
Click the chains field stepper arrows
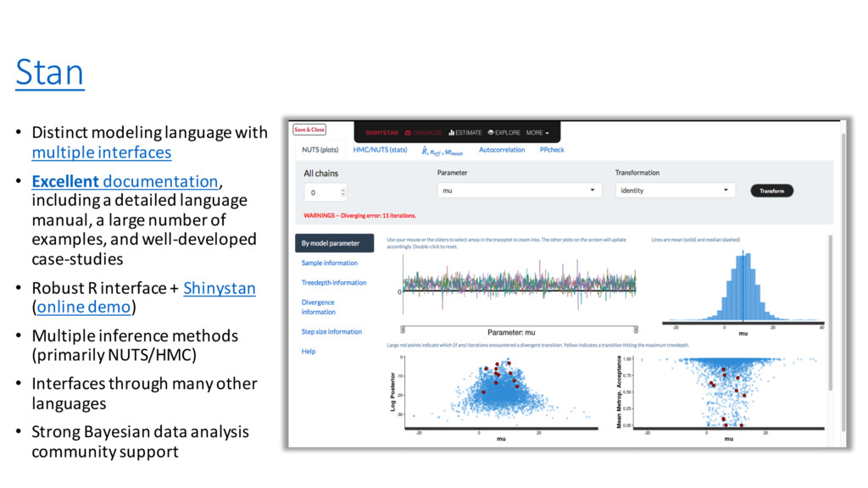click(x=343, y=192)
